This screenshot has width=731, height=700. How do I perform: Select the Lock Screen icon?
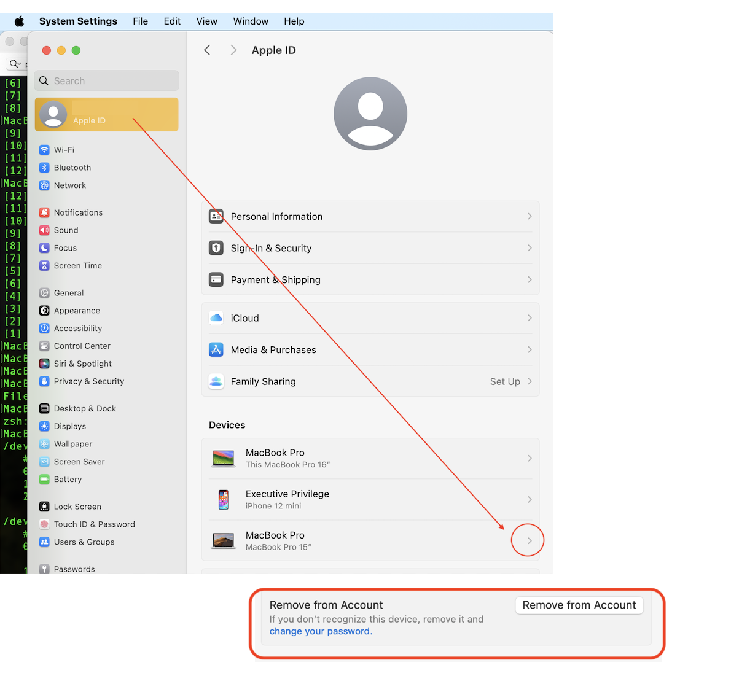(44, 507)
